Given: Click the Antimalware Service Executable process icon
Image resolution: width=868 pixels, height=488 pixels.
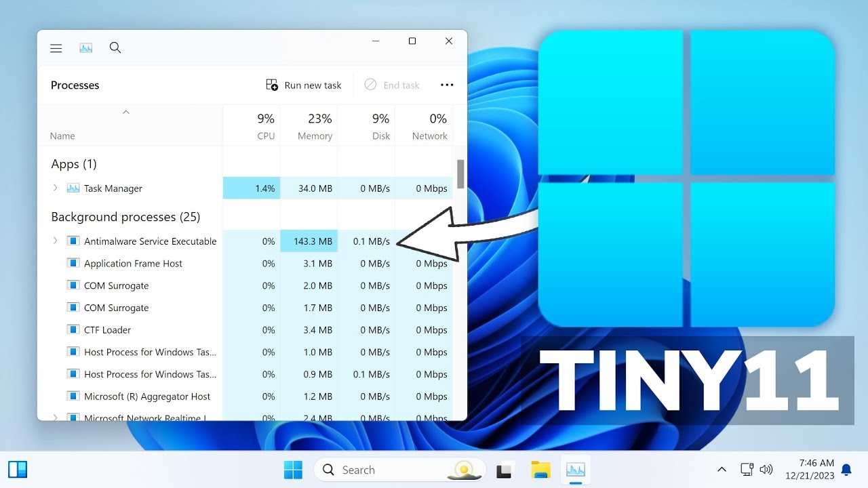Looking at the screenshot, I should tap(73, 241).
